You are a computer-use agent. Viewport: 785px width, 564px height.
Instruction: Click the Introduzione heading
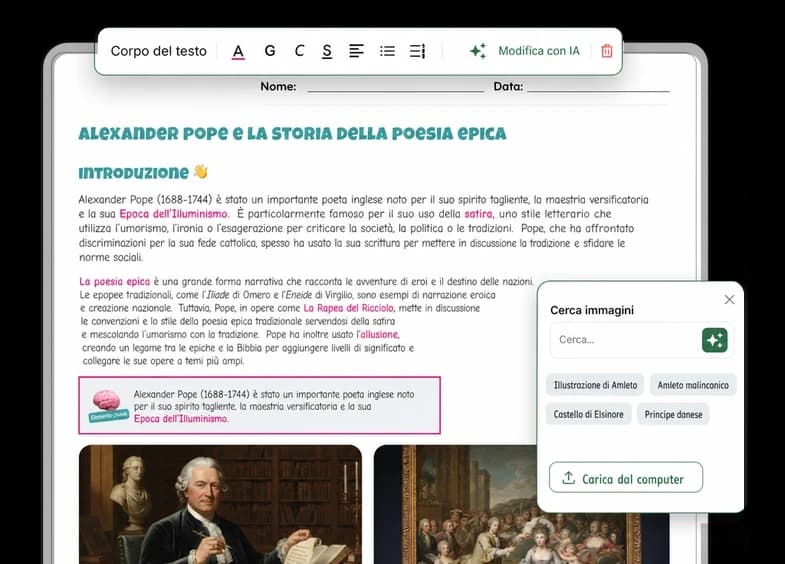[133, 173]
